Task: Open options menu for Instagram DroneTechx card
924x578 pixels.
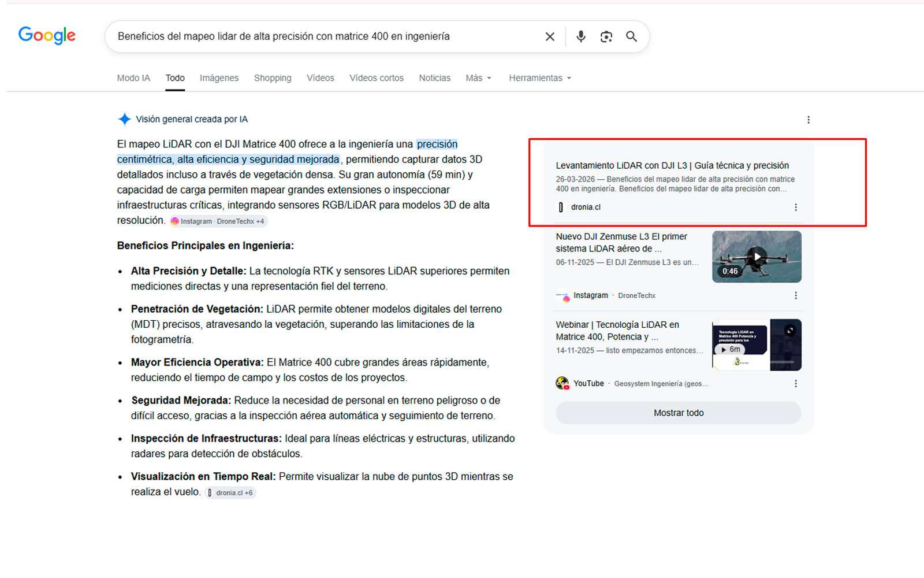Action: 796,295
